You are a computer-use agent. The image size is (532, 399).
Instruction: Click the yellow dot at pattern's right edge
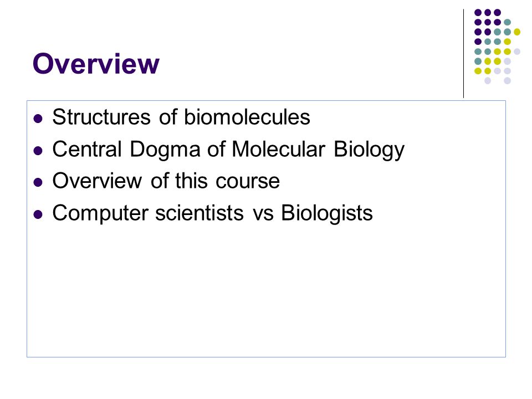[x=516, y=32]
